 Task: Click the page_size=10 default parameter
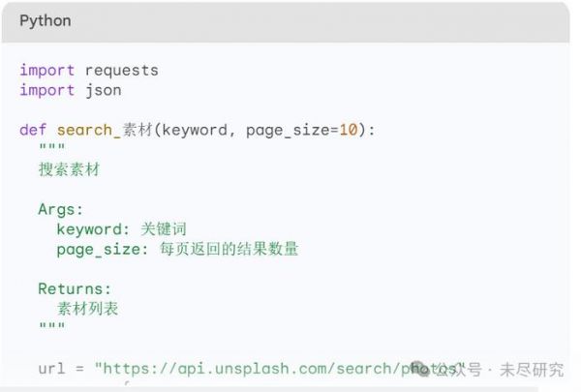coord(302,130)
